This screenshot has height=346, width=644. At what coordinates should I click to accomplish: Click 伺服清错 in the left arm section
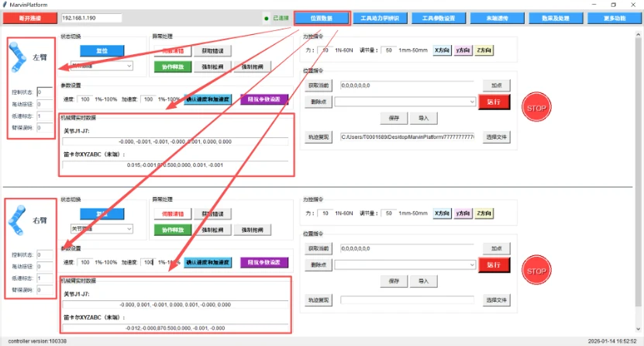click(x=173, y=50)
